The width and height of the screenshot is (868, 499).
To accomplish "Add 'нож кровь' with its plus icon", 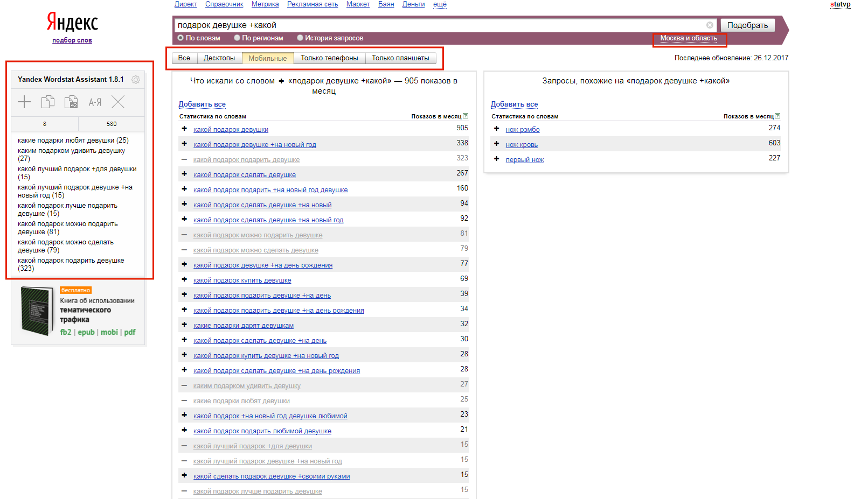I will (x=497, y=144).
